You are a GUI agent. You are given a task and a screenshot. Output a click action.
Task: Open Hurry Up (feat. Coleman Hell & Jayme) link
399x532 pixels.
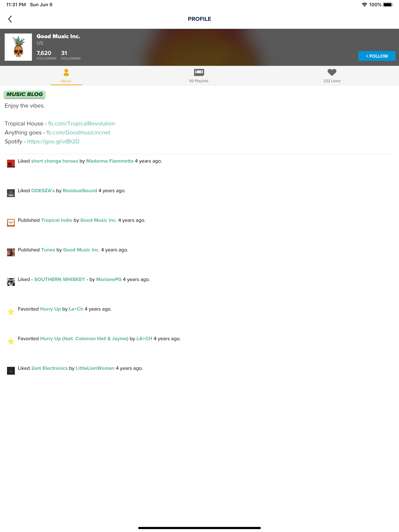tap(84, 338)
